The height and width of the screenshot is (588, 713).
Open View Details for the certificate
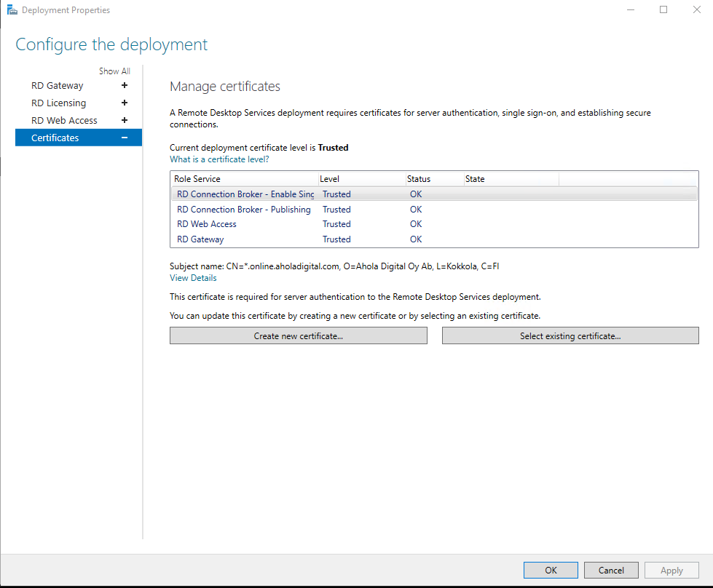pos(193,278)
